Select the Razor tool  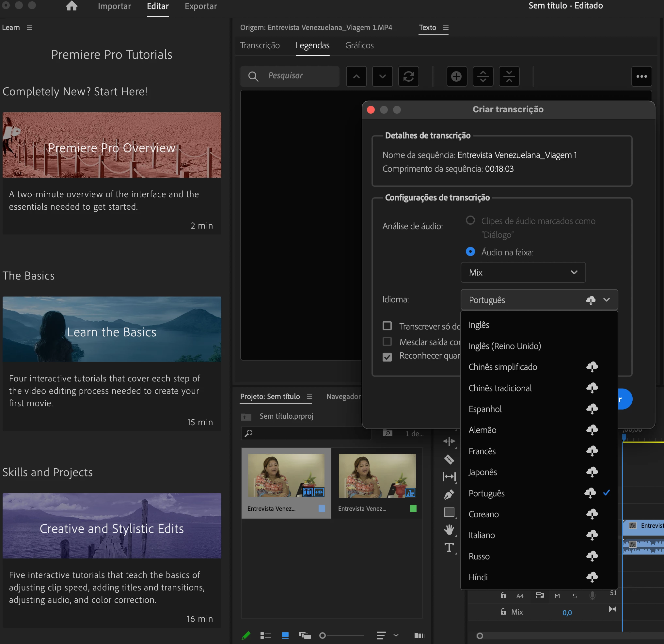coord(449,459)
